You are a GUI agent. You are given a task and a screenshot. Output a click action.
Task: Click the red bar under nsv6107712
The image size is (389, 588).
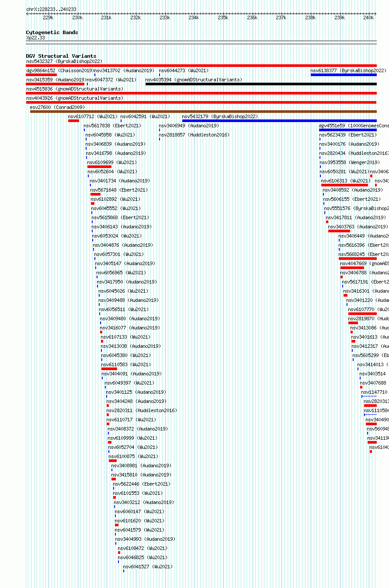[x=73, y=121]
